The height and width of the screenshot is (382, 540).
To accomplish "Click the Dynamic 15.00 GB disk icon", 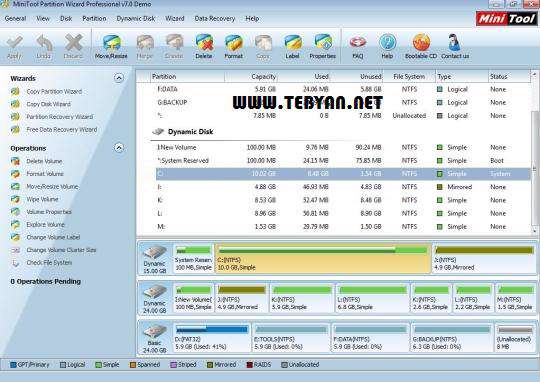I will tap(155, 253).
